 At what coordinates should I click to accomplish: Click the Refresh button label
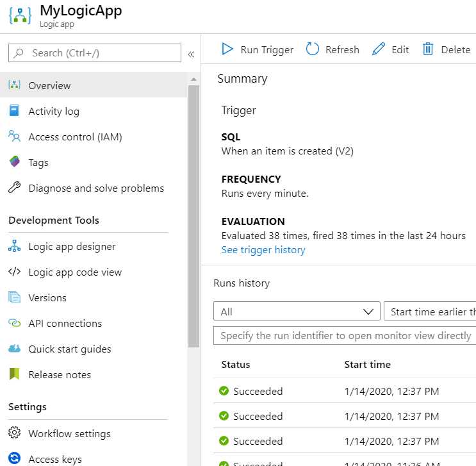click(342, 49)
